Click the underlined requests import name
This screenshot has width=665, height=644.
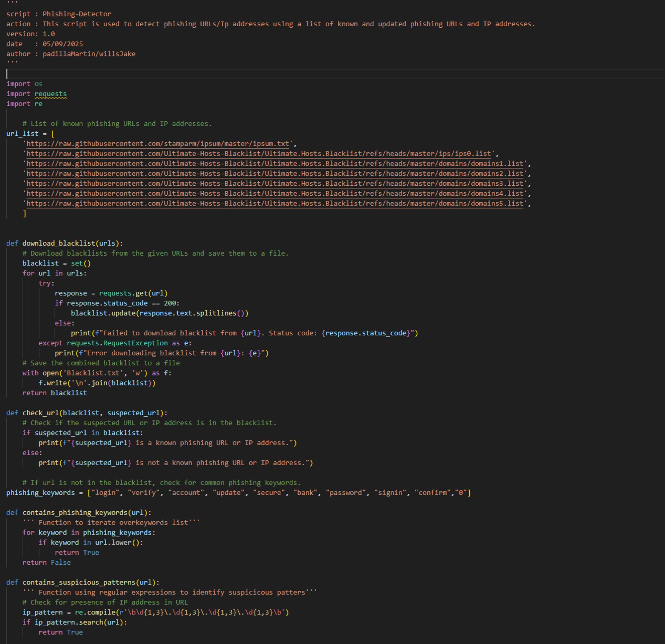pyautogui.click(x=51, y=94)
